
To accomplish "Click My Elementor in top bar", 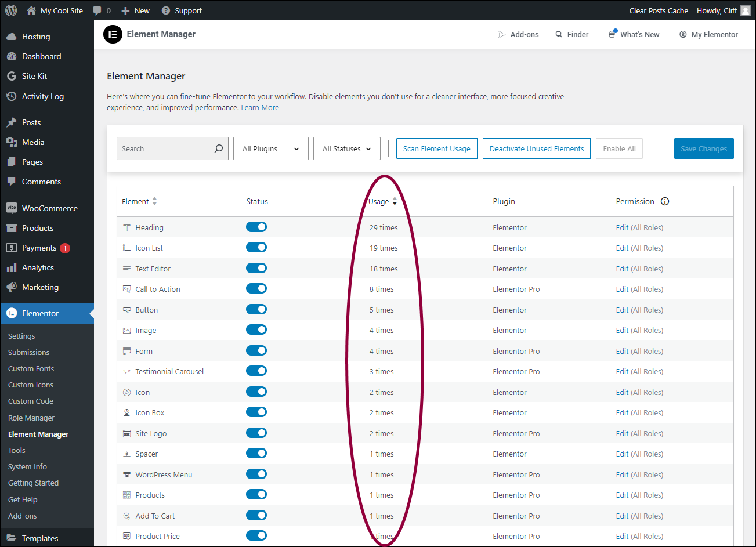I will [x=708, y=34].
